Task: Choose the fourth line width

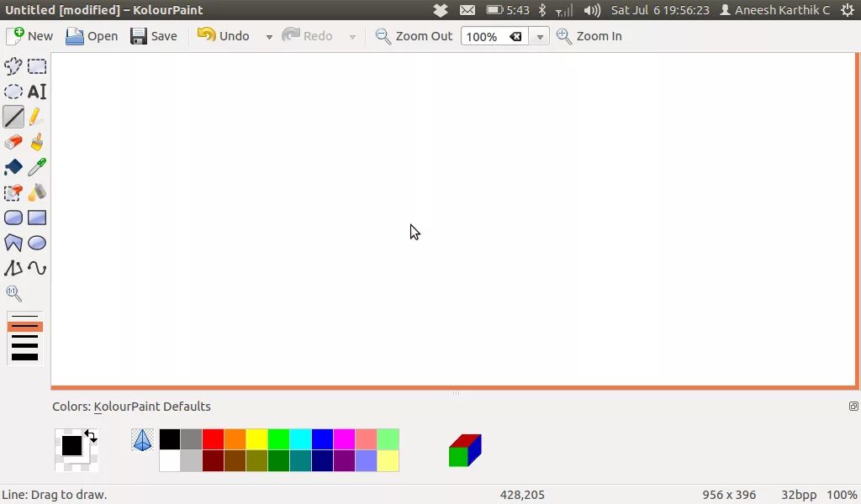Action: (24, 345)
